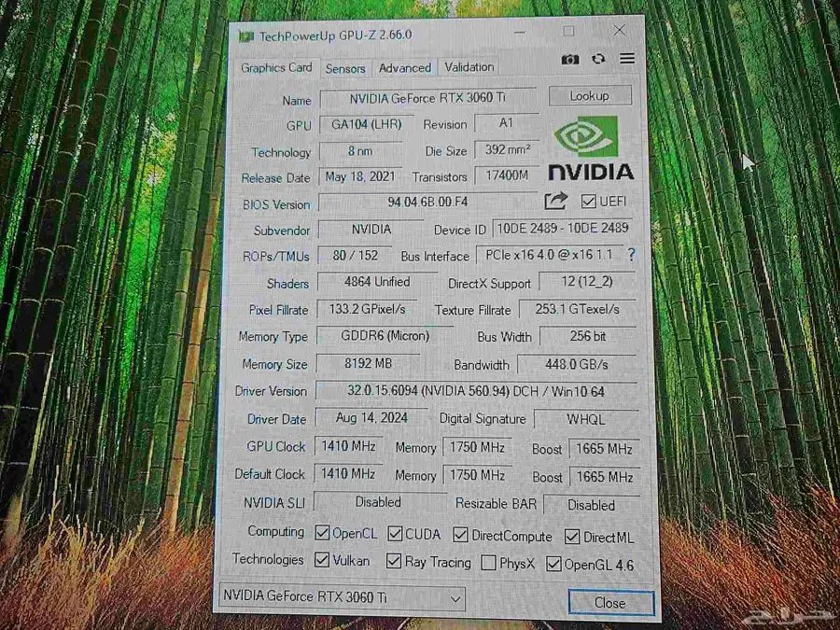Click the Release Date value May 18, 2021

point(360,176)
